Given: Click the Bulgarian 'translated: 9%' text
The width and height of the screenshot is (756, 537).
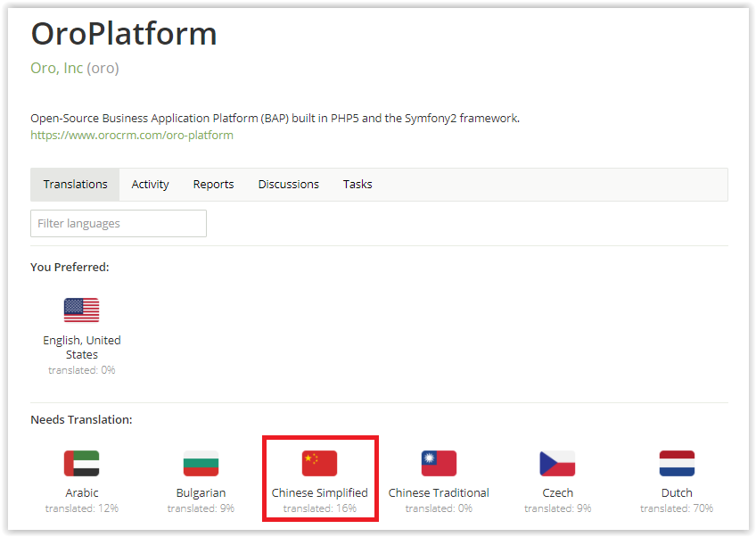Looking at the screenshot, I should pos(201,508).
